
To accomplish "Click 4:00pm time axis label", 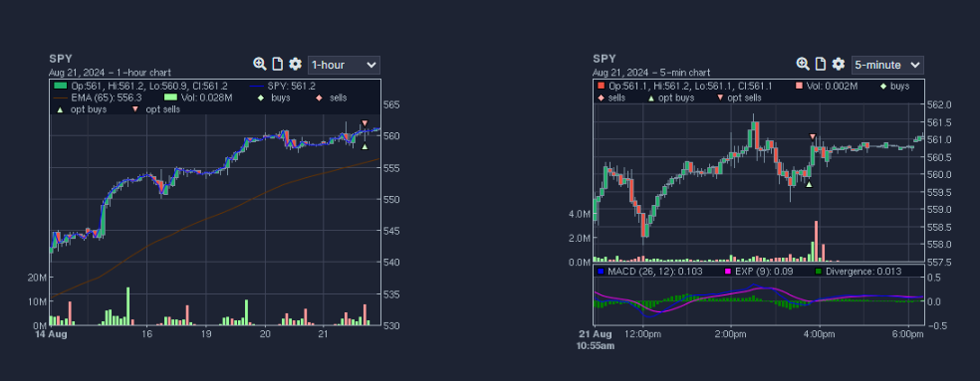I will point(820,334).
